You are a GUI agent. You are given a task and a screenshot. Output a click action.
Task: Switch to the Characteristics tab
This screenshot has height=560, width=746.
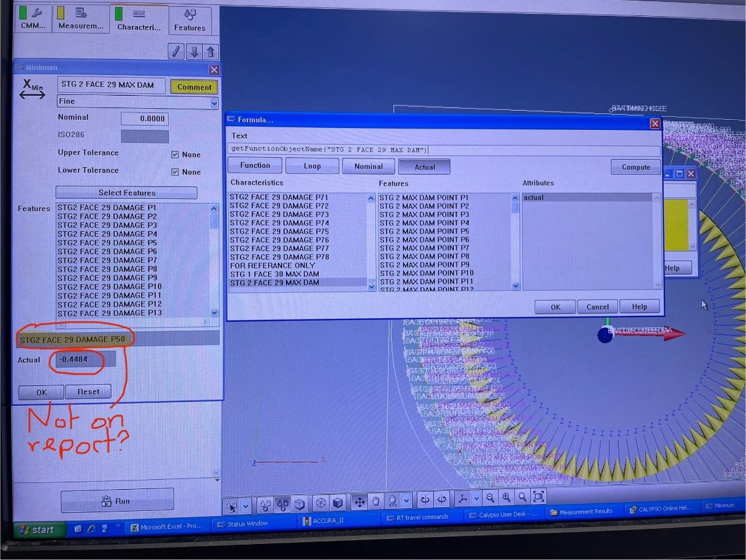(139, 19)
